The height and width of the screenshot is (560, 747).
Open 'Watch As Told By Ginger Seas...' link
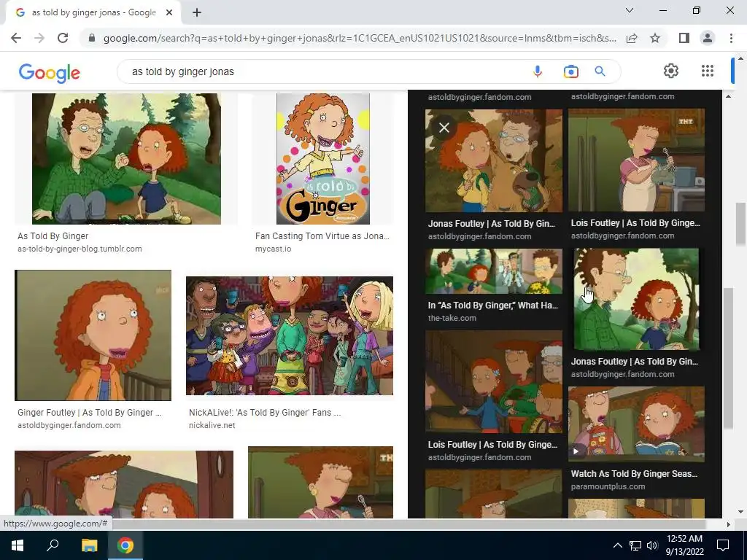(634, 474)
